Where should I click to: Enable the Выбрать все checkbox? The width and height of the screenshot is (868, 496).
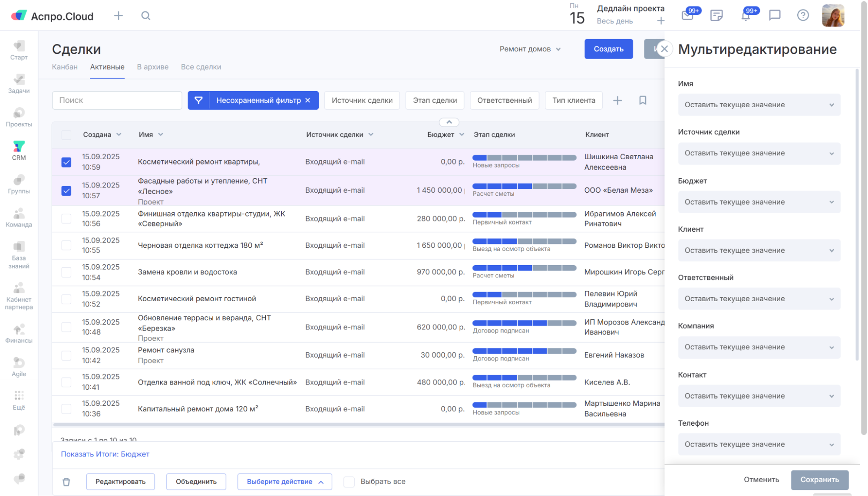[349, 482]
